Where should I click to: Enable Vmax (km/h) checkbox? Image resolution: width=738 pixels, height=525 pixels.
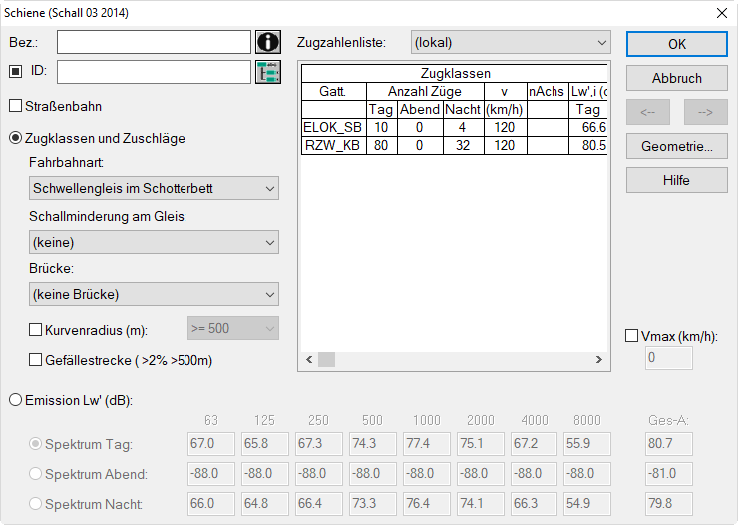pos(631,336)
